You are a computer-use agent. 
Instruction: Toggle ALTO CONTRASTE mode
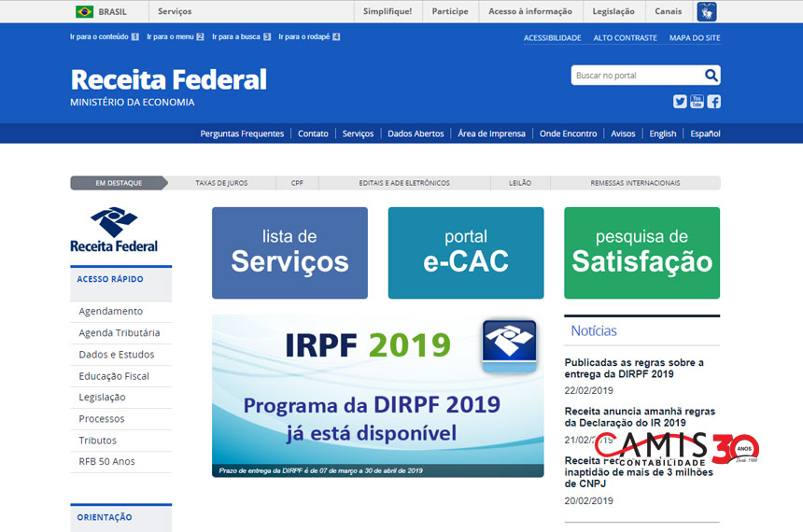pyautogui.click(x=625, y=38)
